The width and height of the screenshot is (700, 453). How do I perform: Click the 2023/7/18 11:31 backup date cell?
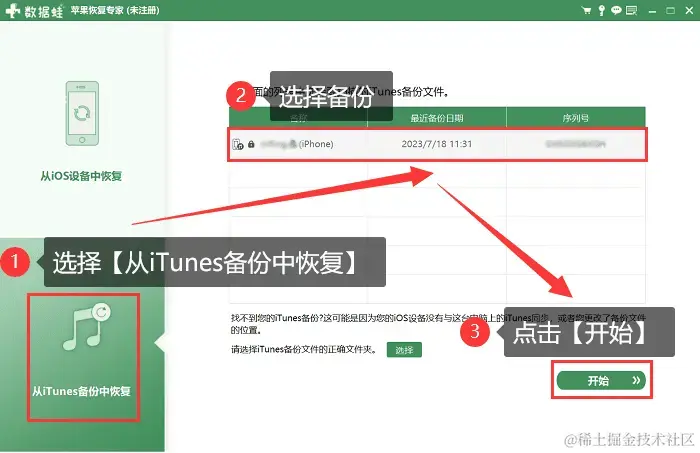[x=437, y=144]
